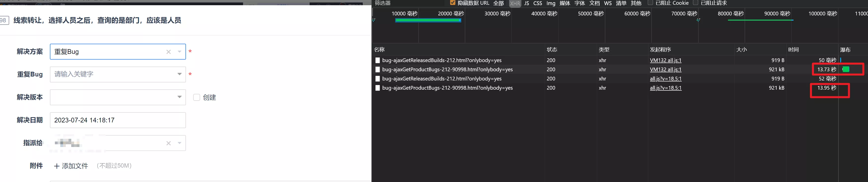Screen dimensions: 868x182
Task: Select the CSS filter
Action: [x=538, y=3]
